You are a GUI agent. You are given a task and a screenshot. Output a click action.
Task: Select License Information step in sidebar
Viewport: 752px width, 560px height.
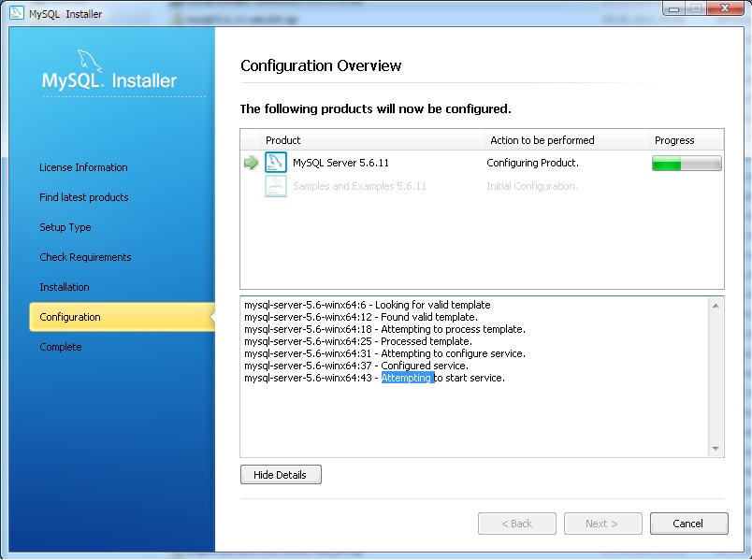(x=83, y=167)
